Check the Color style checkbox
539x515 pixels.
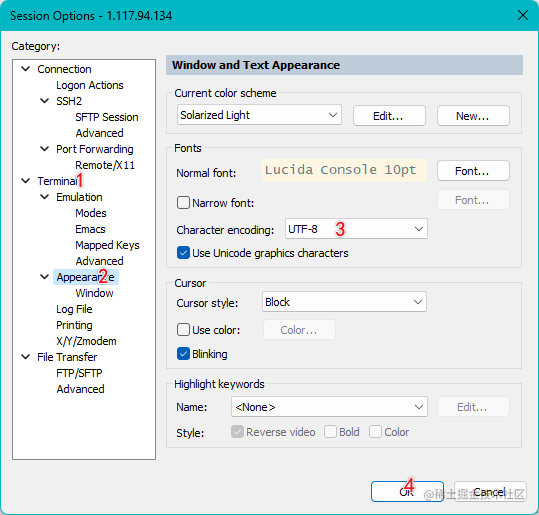pyautogui.click(x=375, y=431)
